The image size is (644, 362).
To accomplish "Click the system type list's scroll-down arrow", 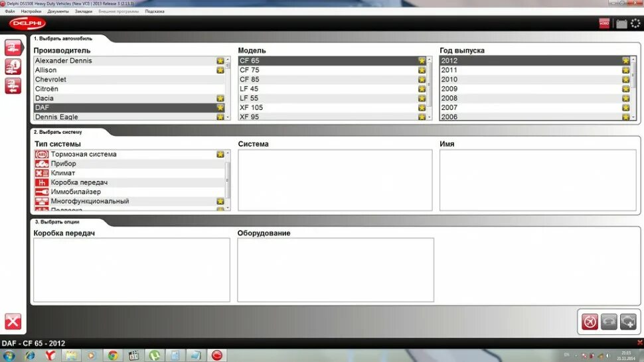I will pyautogui.click(x=228, y=208).
